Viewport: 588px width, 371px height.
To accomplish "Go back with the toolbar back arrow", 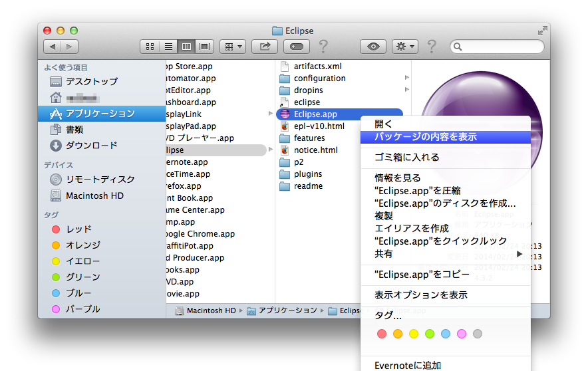I will click(53, 47).
